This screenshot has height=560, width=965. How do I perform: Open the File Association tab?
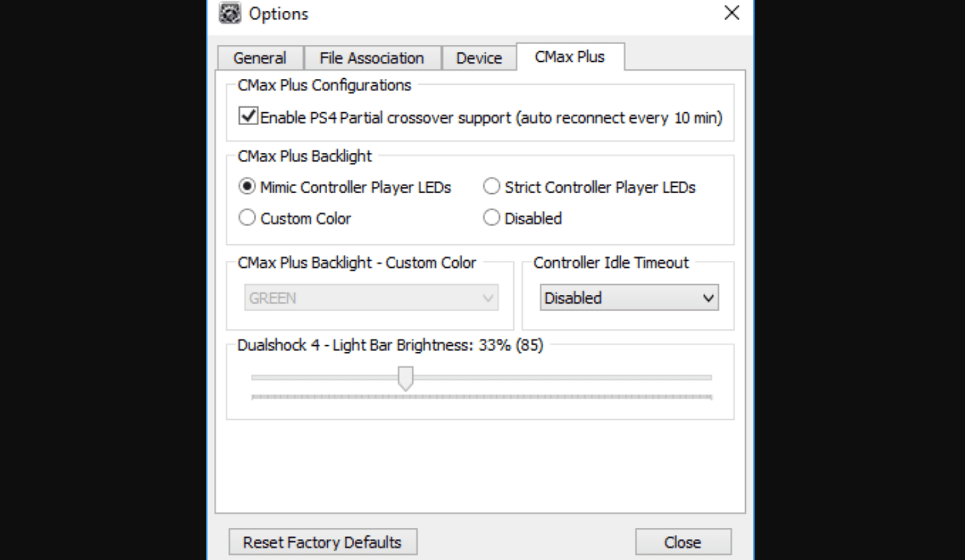pos(372,58)
